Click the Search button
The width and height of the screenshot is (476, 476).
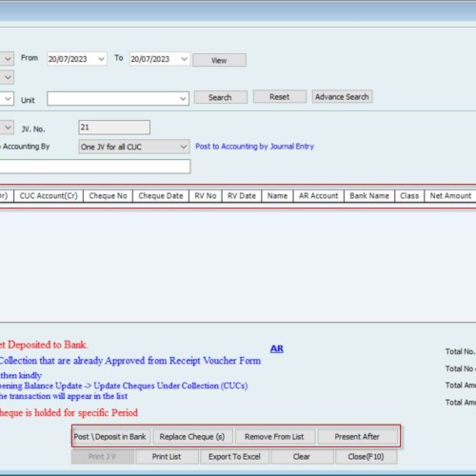pyautogui.click(x=221, y=97)
